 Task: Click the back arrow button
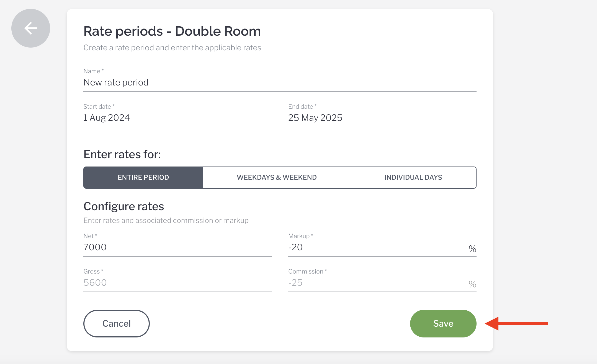tap(30, 28)
